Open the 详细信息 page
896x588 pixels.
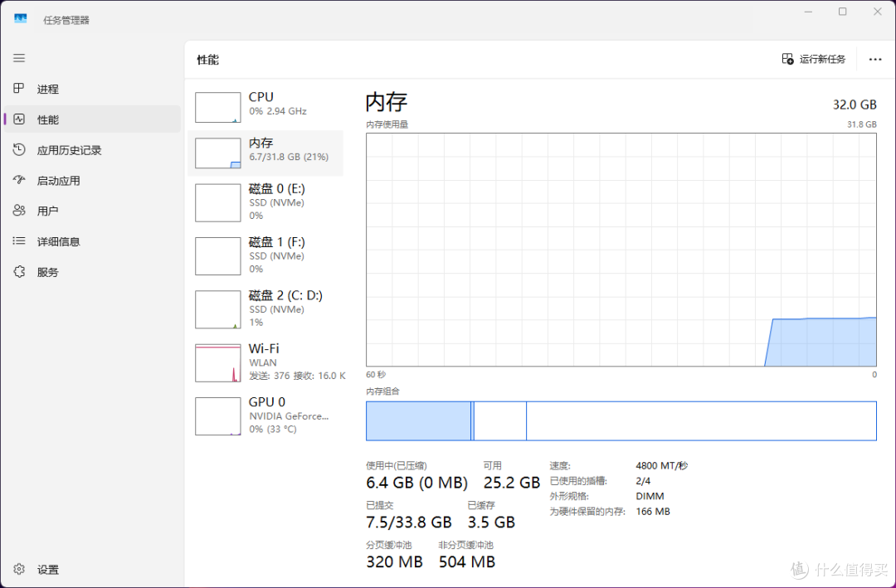[58, 241]
